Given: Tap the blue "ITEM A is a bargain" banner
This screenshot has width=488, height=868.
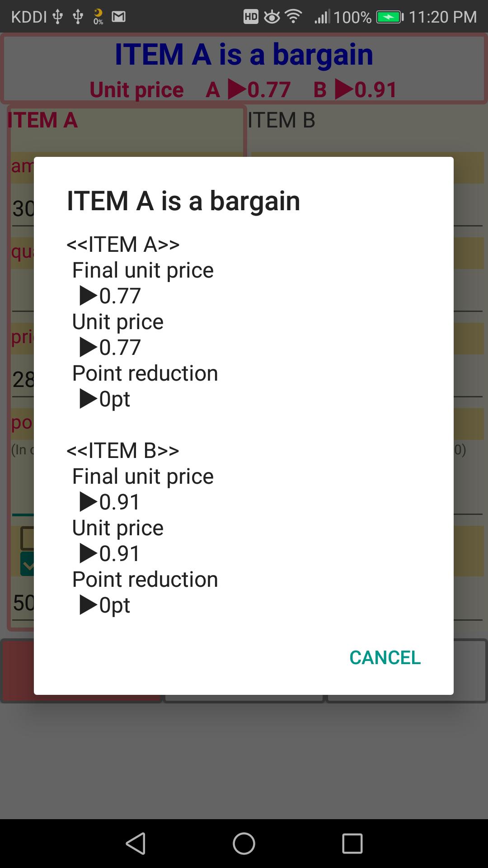Looking at the screenshot, I should pos(244,55).
